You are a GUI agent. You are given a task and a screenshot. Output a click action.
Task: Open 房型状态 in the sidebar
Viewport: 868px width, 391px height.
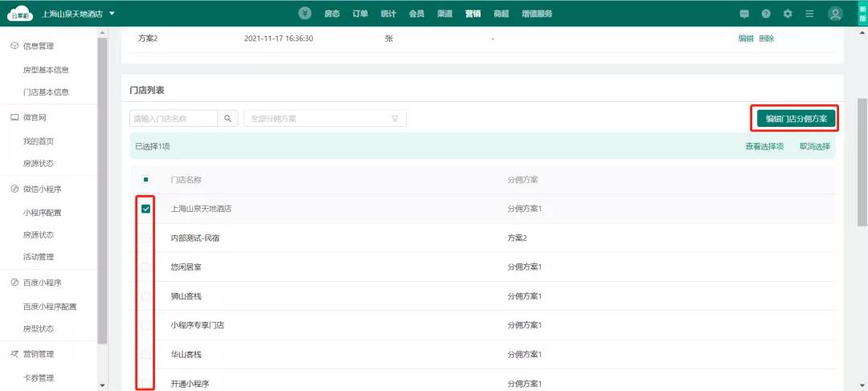click(39, 328)
